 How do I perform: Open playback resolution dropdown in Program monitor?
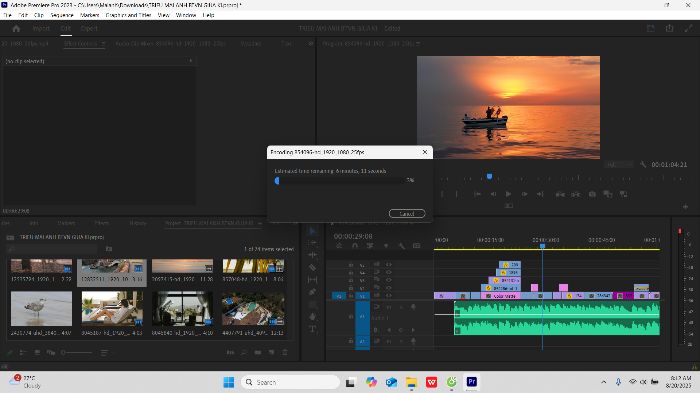coord(619,164)
